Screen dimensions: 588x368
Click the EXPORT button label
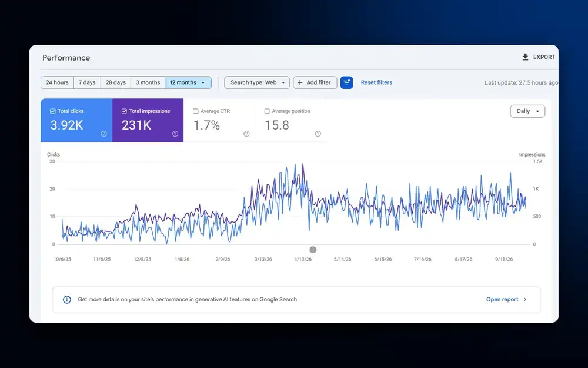click(544, 57)
